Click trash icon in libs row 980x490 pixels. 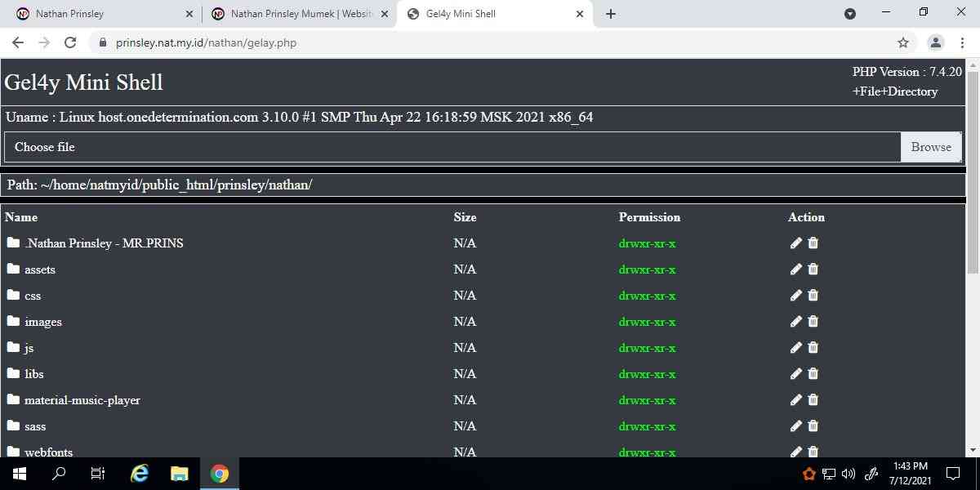813,373
